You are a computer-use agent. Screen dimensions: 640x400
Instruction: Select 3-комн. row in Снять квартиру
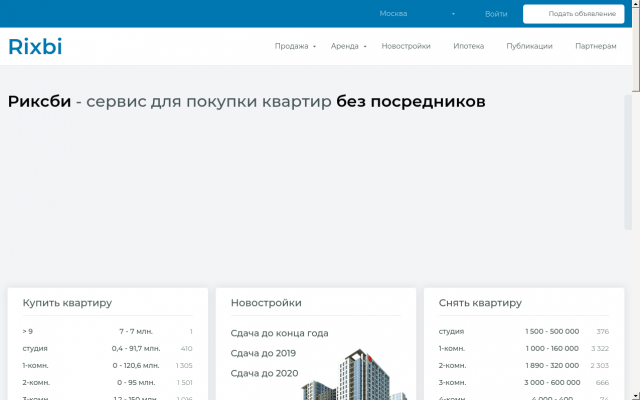click(x=524, y=383)
